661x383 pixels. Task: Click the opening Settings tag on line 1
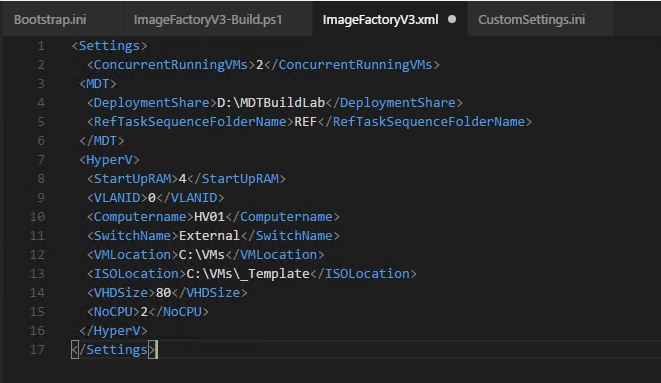tap(109, 46)
